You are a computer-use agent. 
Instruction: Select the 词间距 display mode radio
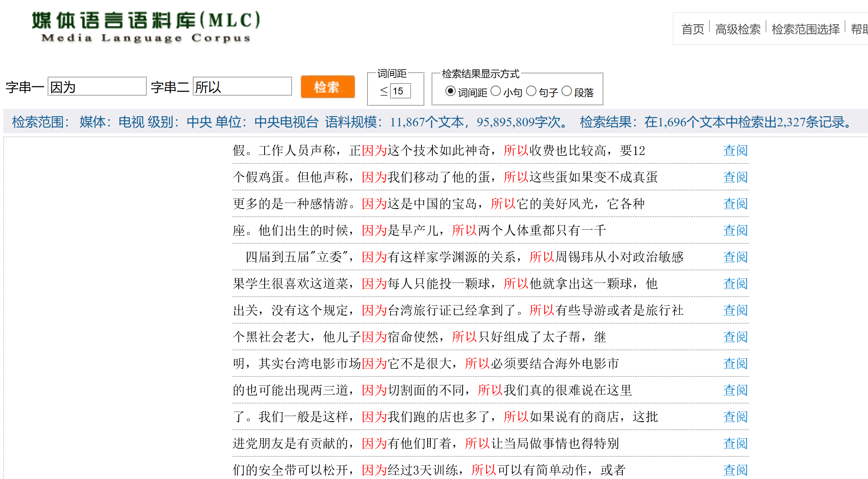pos(450,91)
